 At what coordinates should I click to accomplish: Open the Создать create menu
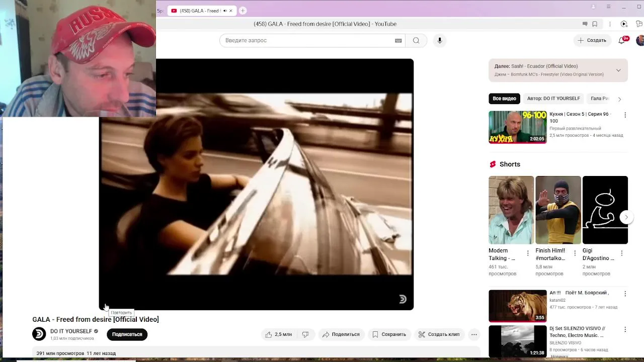pyautogui.click(x=592, y=40)
